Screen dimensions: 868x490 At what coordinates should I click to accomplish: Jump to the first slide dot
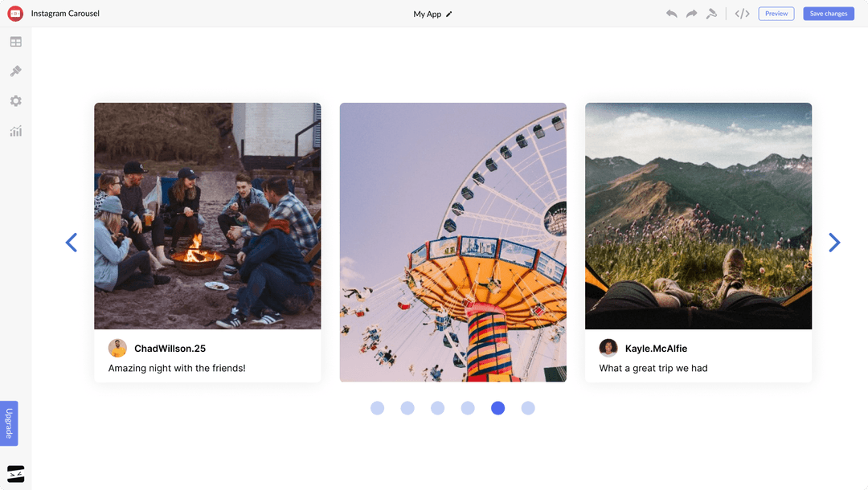377,408
